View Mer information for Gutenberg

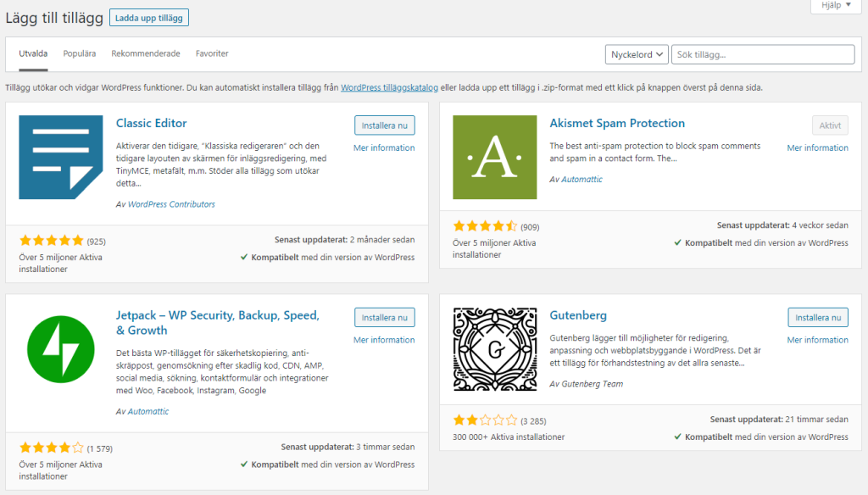(x=818, y=340)
